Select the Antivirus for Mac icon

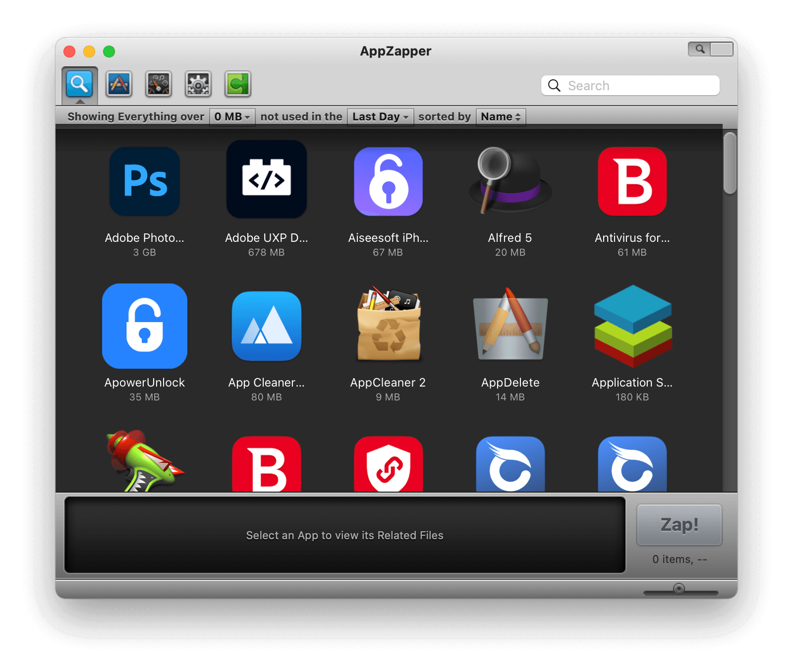(x=632, y=181)
